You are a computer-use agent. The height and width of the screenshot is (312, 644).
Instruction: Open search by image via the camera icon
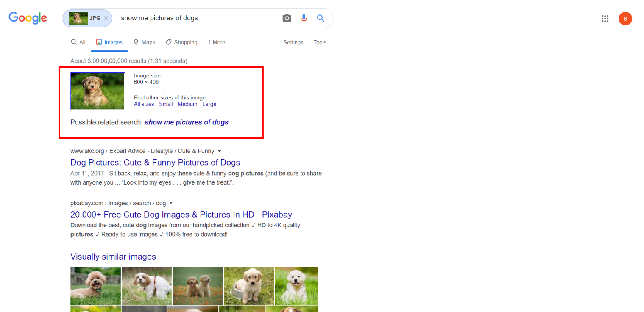(287, 18)
